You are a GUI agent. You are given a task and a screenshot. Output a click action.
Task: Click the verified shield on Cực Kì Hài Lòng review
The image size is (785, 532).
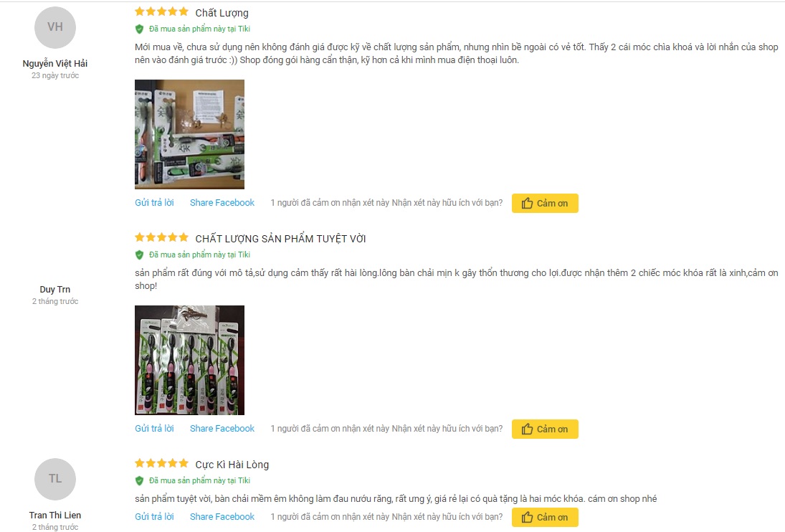pos(140,480)
